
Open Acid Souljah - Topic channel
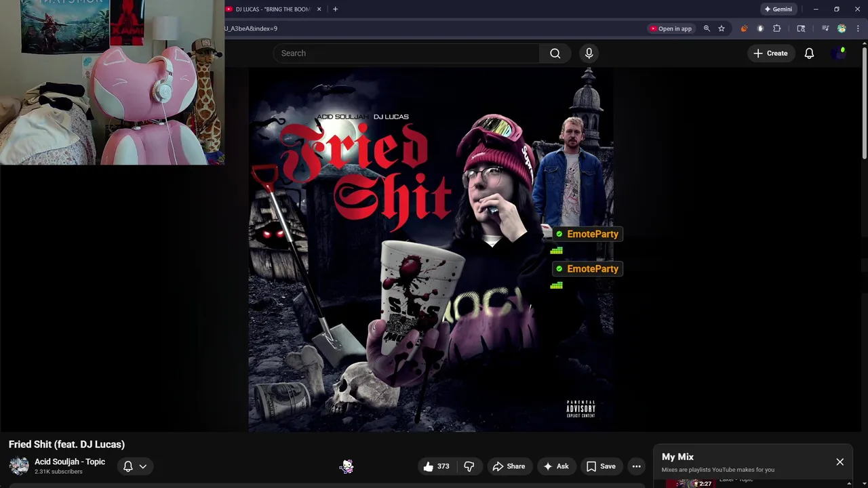click(x=70, y=462)
